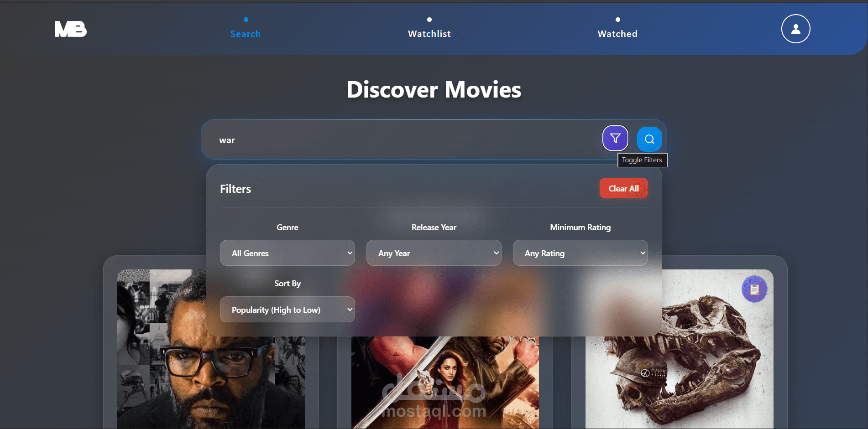Open the user profile avatar icon
Image resolution: width=868 pixels, height=429 pixels.
click(x=795, y=29)
